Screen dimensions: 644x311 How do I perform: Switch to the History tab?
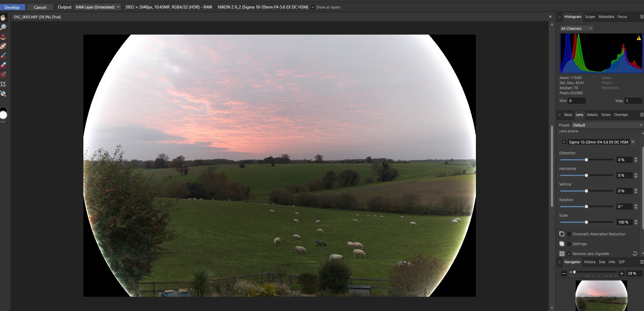(x=589, y=262)
